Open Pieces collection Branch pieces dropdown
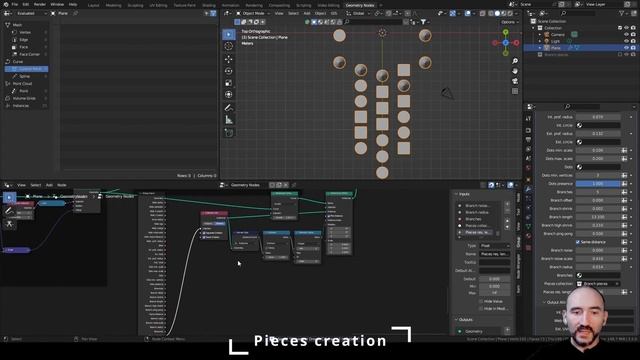This screenshot has width=640, height=360. (x=598, y=284)
